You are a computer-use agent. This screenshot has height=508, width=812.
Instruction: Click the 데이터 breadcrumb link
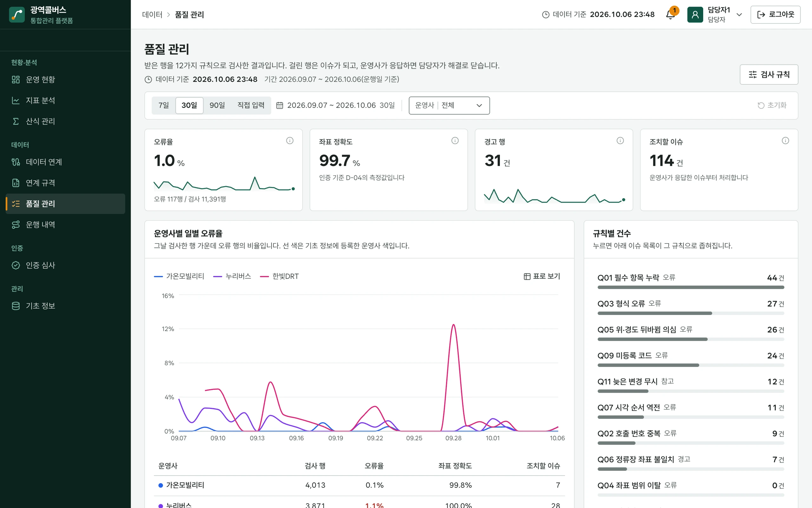point(152,15)
